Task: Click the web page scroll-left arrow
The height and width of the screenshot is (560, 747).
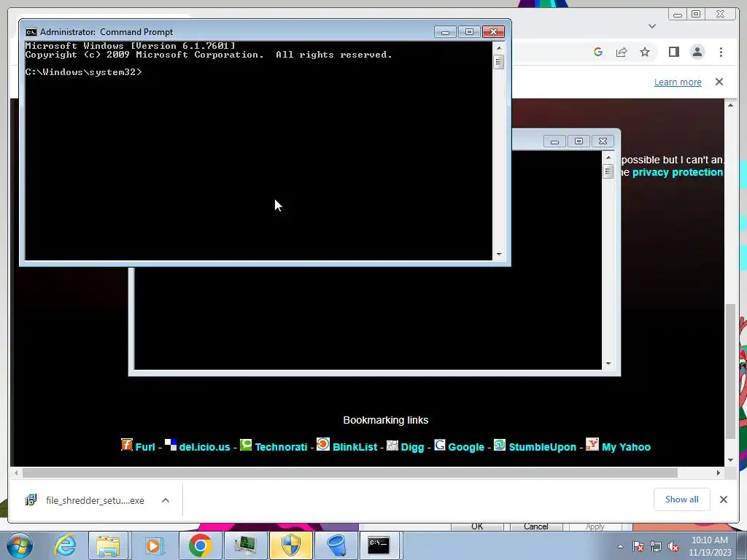Action: [x=16, y=472]
